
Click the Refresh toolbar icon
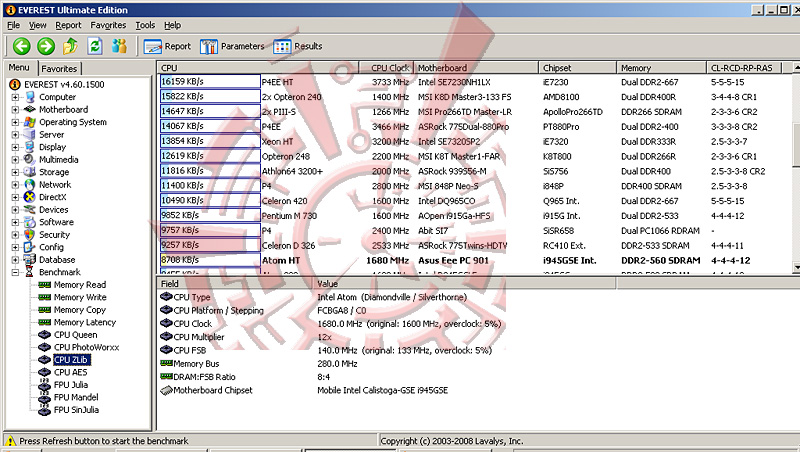coord(95,46)
